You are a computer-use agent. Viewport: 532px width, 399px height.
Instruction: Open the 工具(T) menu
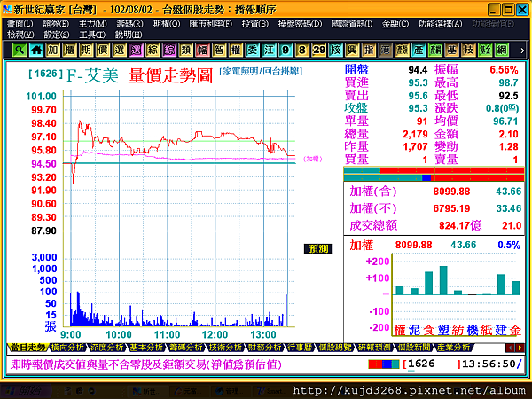point(92,35)
